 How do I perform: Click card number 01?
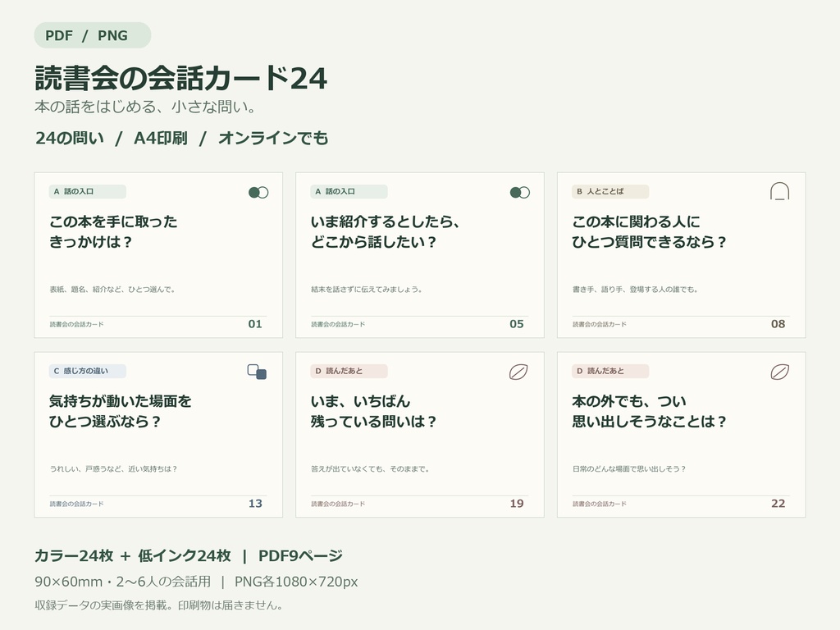(255, 324)
